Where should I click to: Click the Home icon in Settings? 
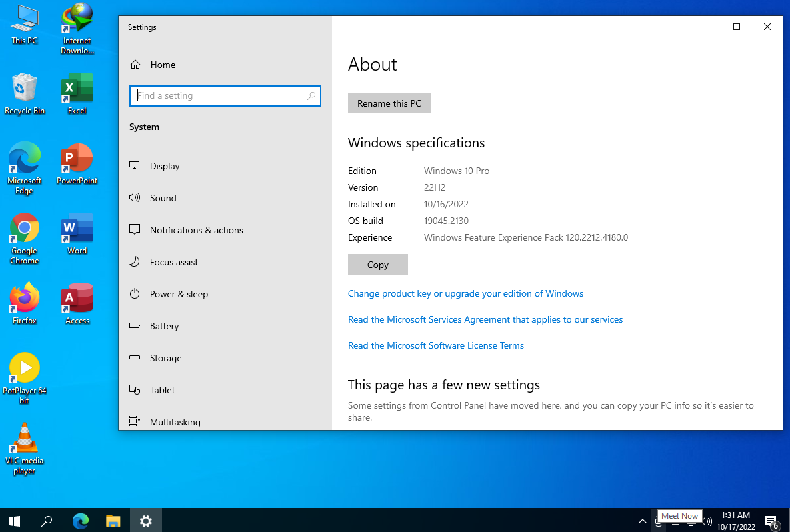[x=135, y=65]
